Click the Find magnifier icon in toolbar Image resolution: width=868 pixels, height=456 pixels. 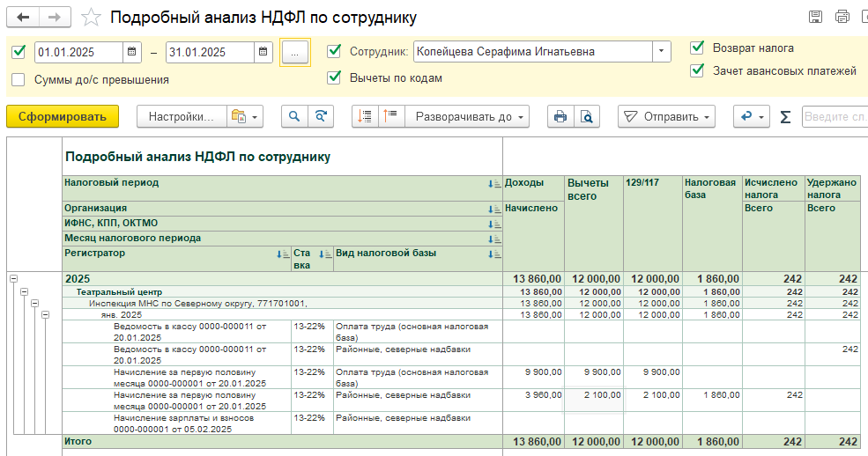click(x=294, y=116)
